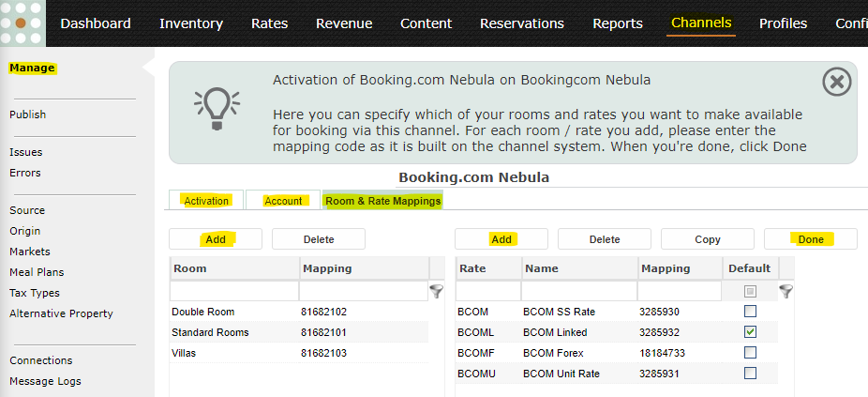
Task: Open Issues in the sidebar
Action: (25, 152)
